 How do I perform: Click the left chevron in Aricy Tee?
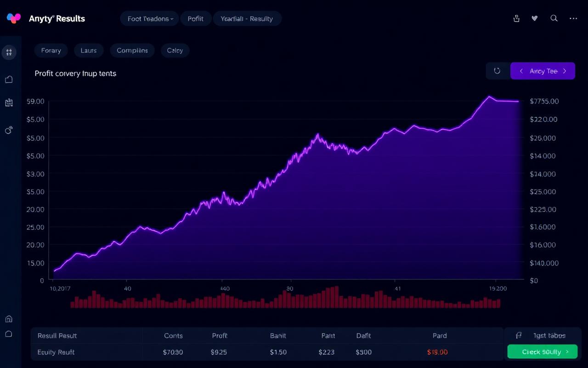click(521, 71)
